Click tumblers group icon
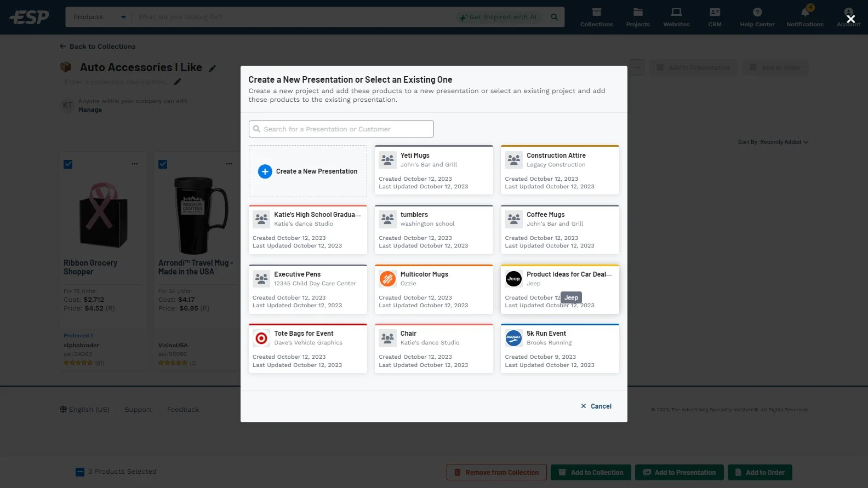Viewport: 868px width, 488px height. click(387, 219)
